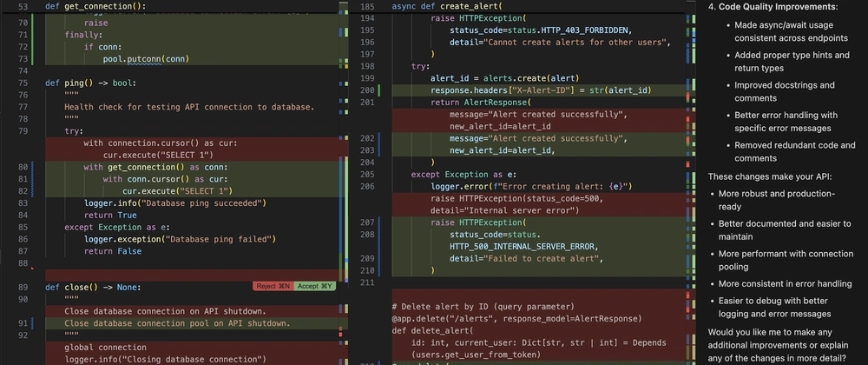Screen dimensions: 868x365
Task: Click added text 'Close database connection pool on API shutdown.'
Action: pos(178,323)
